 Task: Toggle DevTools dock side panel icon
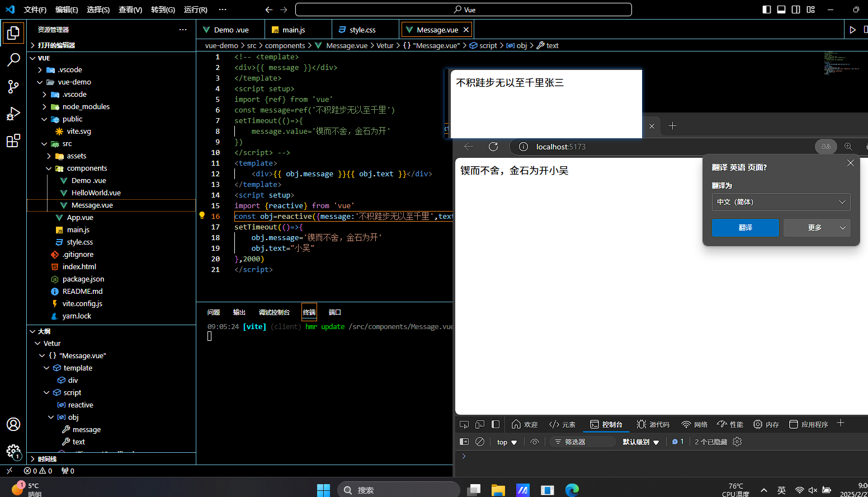496,424
